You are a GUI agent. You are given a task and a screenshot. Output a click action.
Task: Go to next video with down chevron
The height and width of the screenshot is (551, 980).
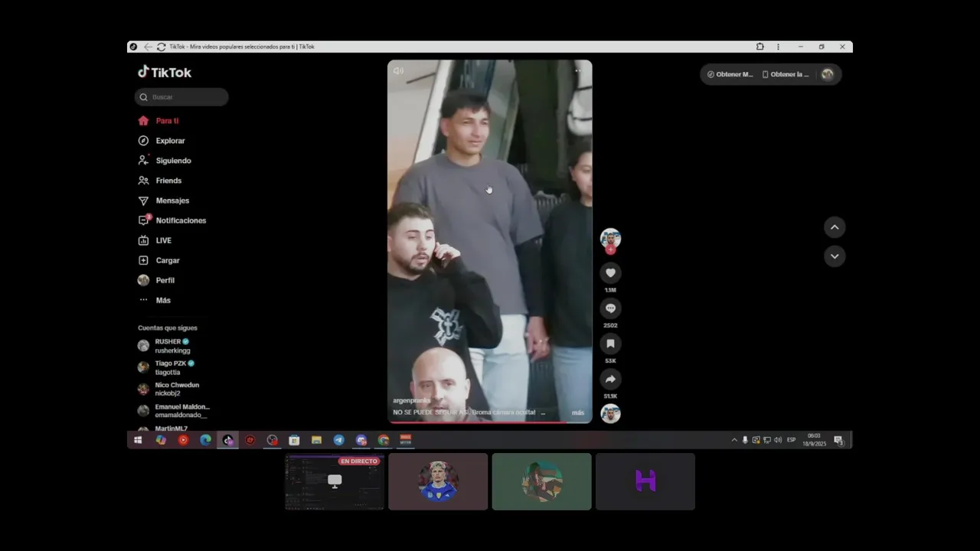click(x=835, y=256)
